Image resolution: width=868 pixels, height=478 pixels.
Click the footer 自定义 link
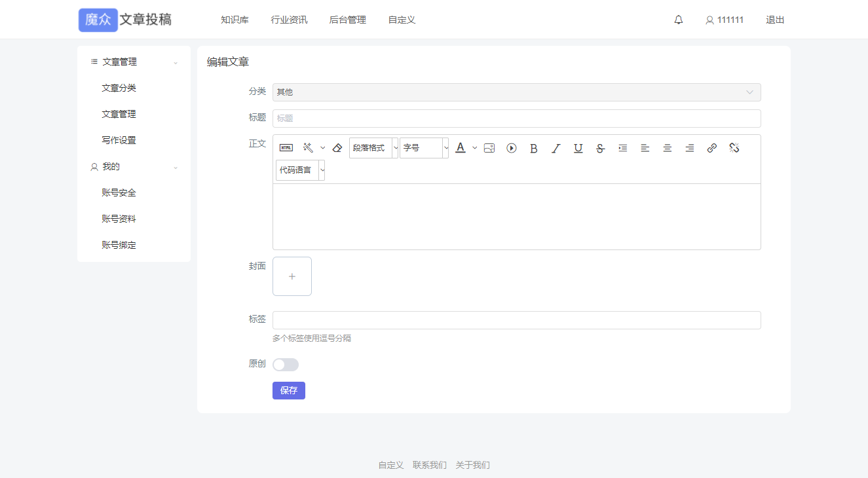point(391,466)
